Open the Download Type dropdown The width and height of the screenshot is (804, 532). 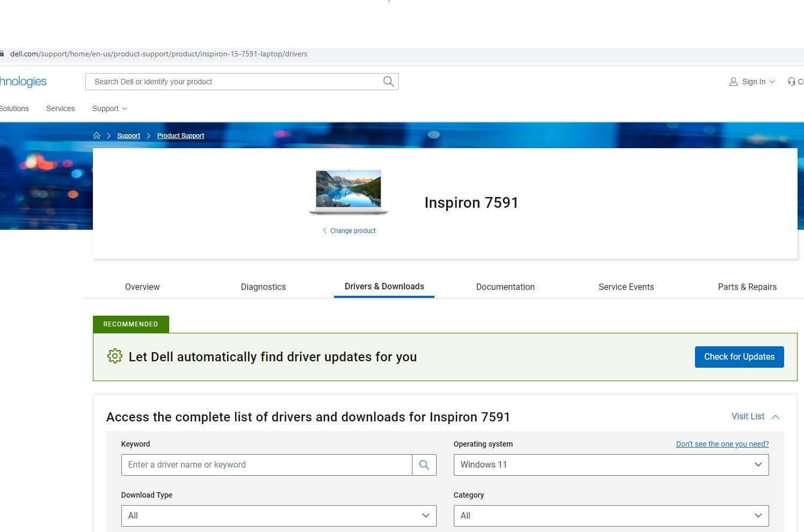(x=278, y=516)
